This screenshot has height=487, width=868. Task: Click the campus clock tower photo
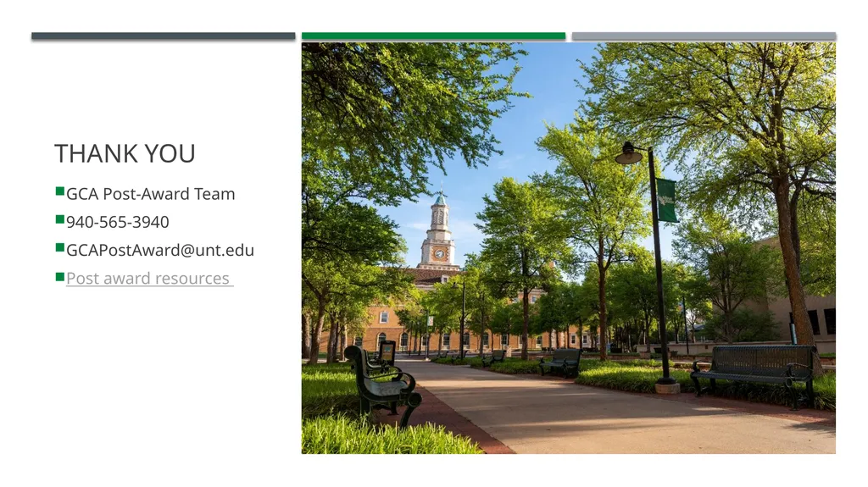tap(569, 248)
